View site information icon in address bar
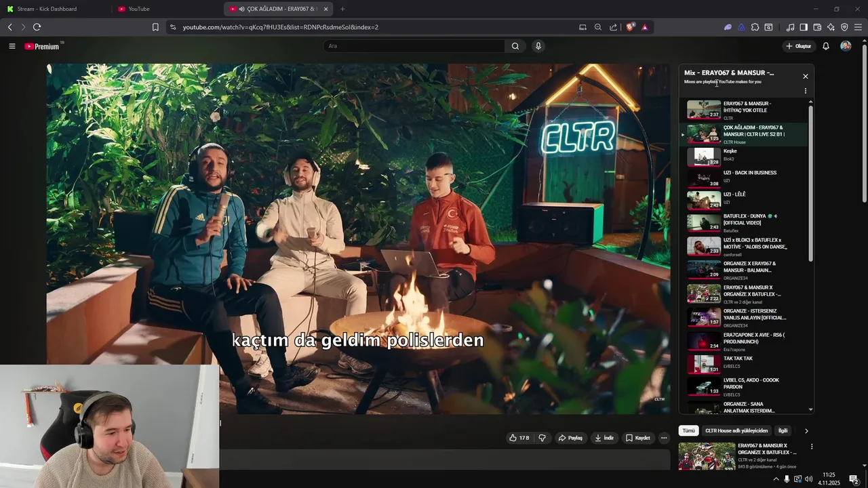The height and width of the screenshot is (488, 868). [x=173, y=27]
